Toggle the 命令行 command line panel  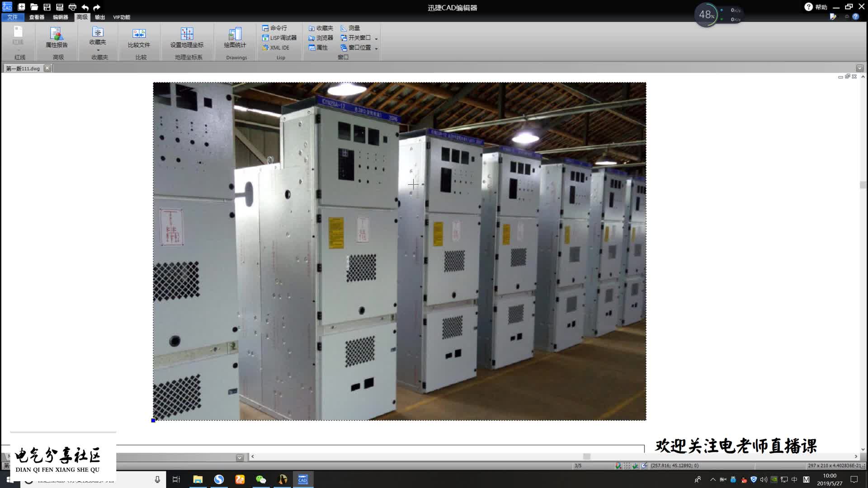pyautogui.click(x=274, y=28)
